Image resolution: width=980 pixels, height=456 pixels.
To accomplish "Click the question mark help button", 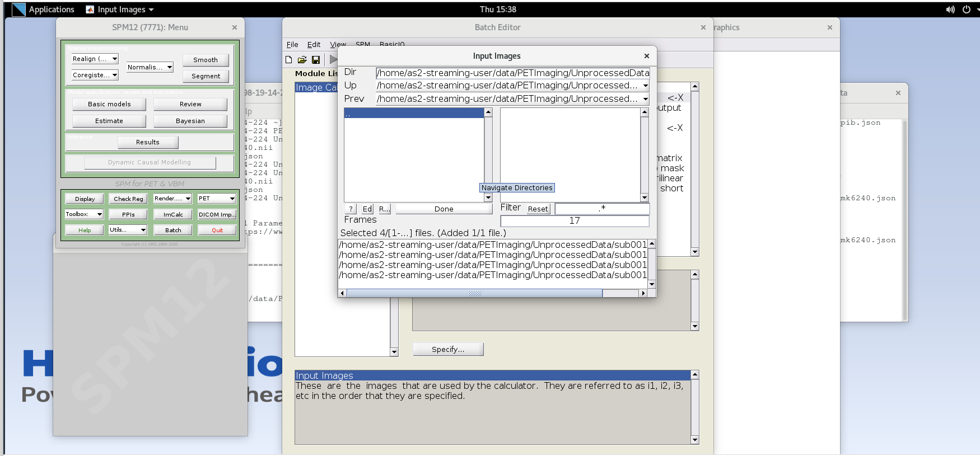I will point(351,209).
